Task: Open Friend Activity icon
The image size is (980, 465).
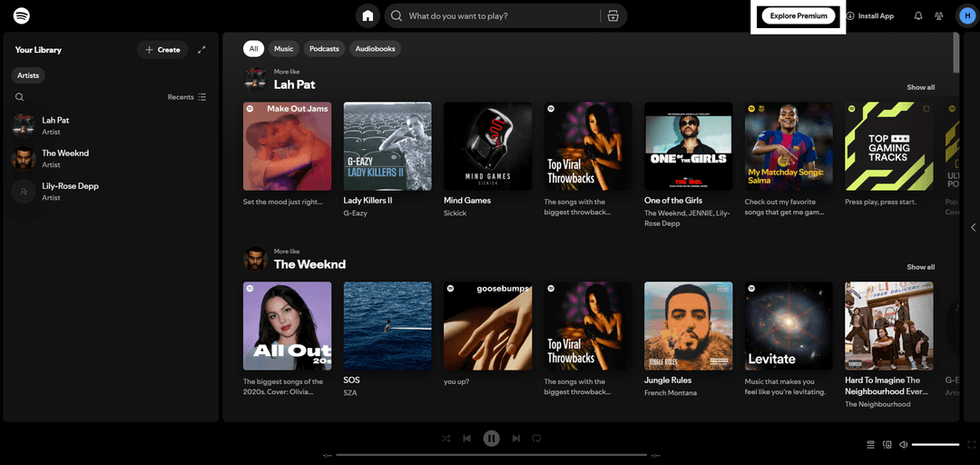Action: pos(939,16)
